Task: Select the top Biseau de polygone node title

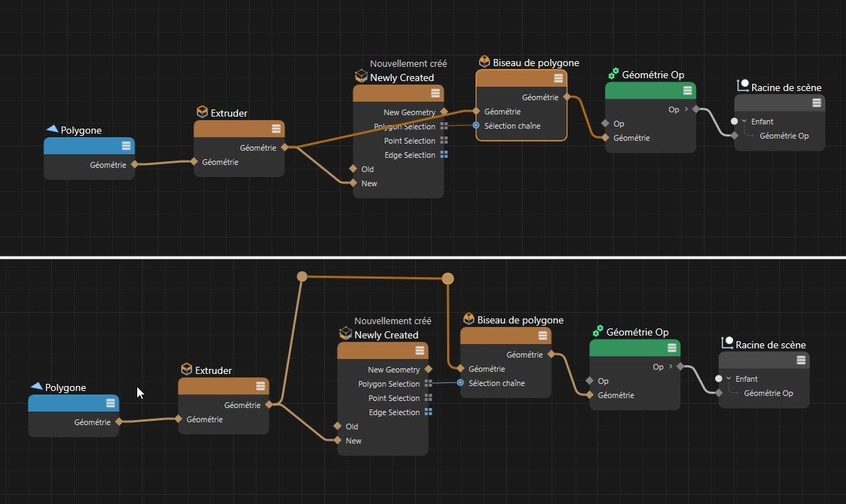Action: (x=535, y=63)
